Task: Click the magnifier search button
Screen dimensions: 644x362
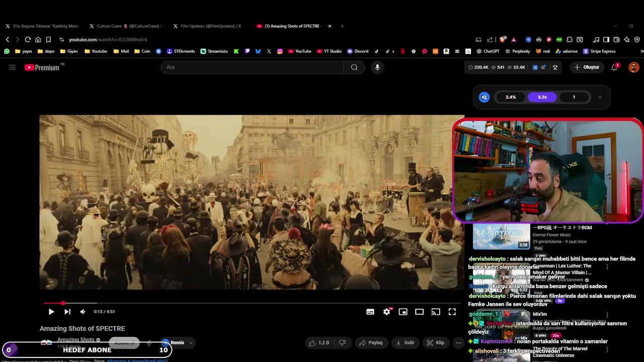Action: (x=354, y=67)
